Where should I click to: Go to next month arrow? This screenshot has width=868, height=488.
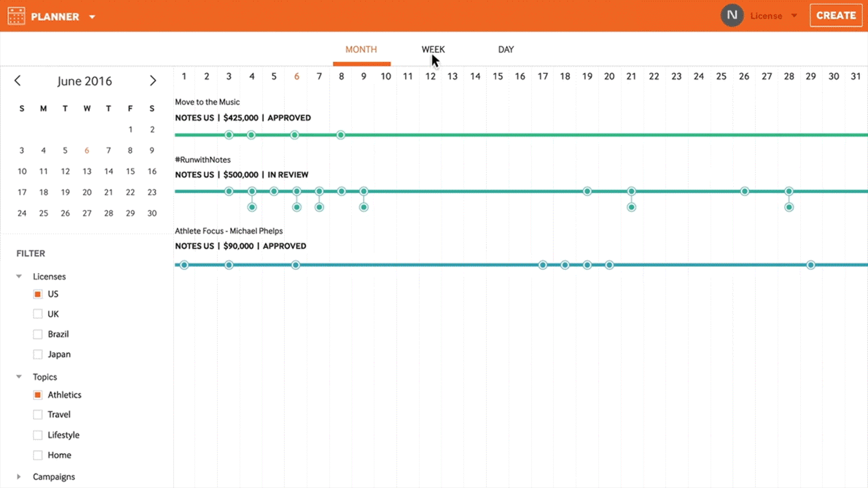pyautogui.click(x=153, y=81)
